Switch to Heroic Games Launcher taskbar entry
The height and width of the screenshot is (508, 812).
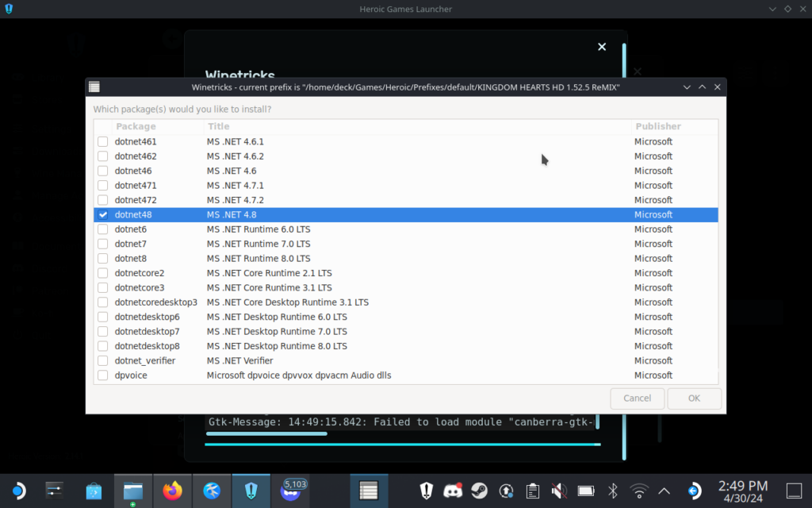251,491
